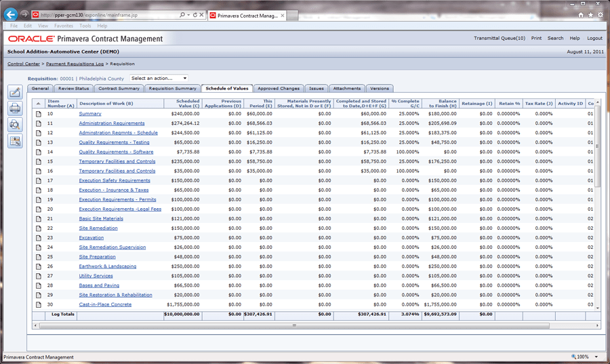Click the horizontal scrollbar right arrow
The height and width of the screenshot is (364, 610).
(597, 325)
